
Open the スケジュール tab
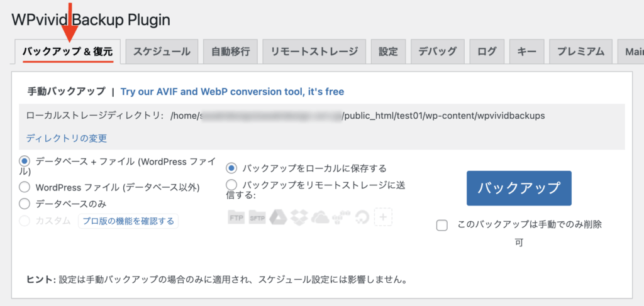[162, 52]
